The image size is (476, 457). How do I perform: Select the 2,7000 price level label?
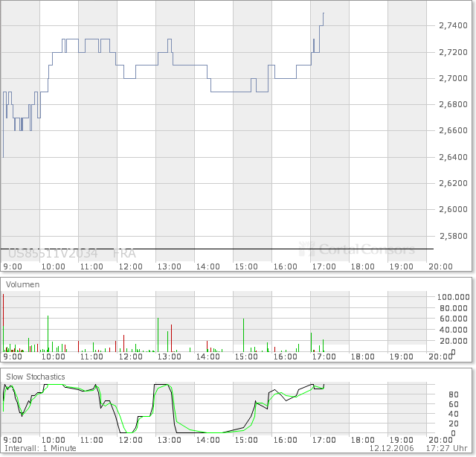[x=453, y=78]
